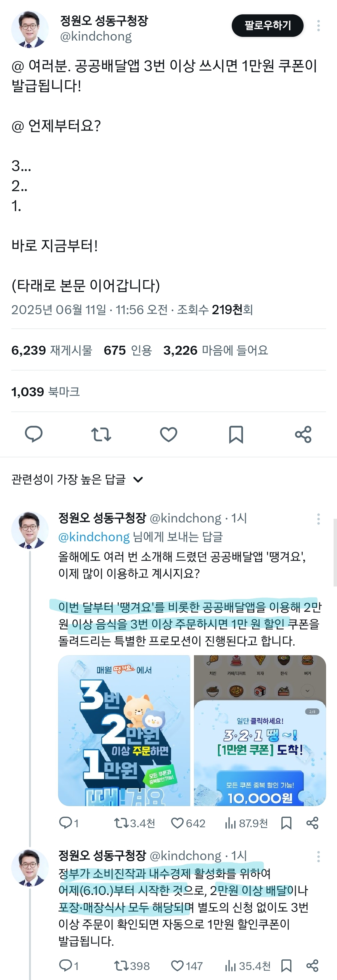
Task: Open more options on second reply
Action: 318,856
